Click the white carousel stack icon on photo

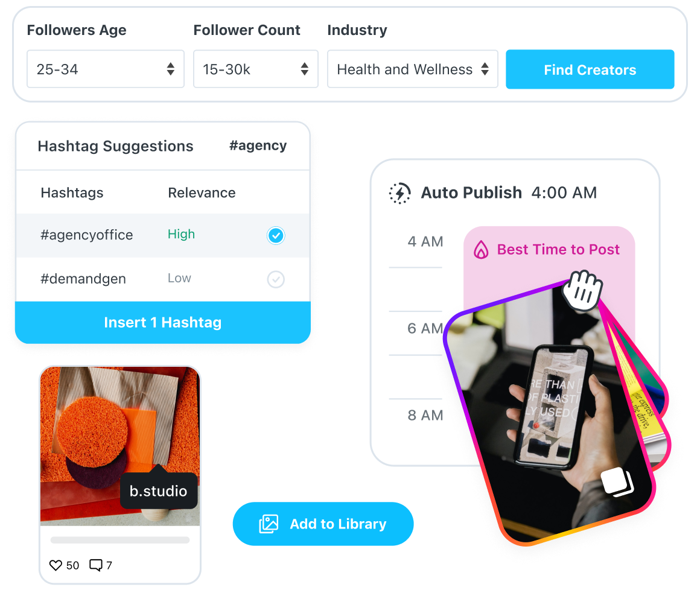pos(618,483)
